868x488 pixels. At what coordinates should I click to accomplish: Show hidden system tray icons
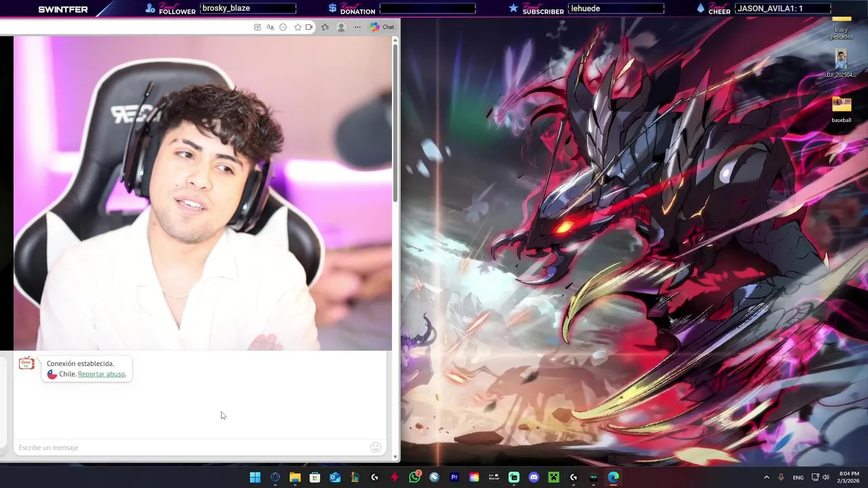pyautogui.click(x=766, y=477)
